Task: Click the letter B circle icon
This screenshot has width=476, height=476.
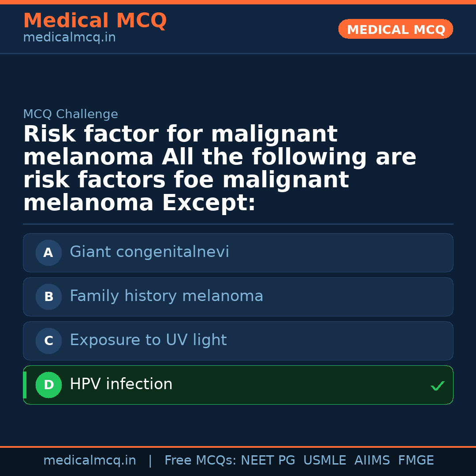Action: click(48, 297)
